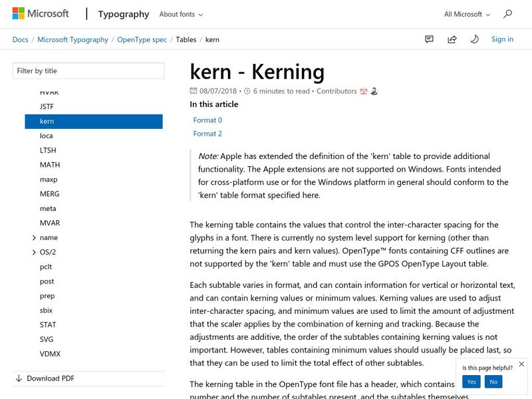Toggle dark theme with moon icon
The image size is (532, 399).
tap(474, 39)
